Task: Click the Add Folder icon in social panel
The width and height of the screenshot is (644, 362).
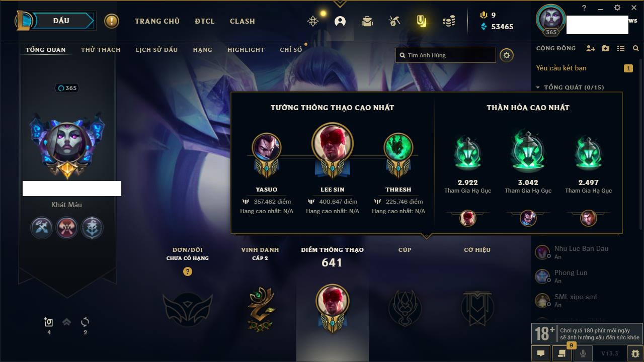Action: (x=606, y=48)
